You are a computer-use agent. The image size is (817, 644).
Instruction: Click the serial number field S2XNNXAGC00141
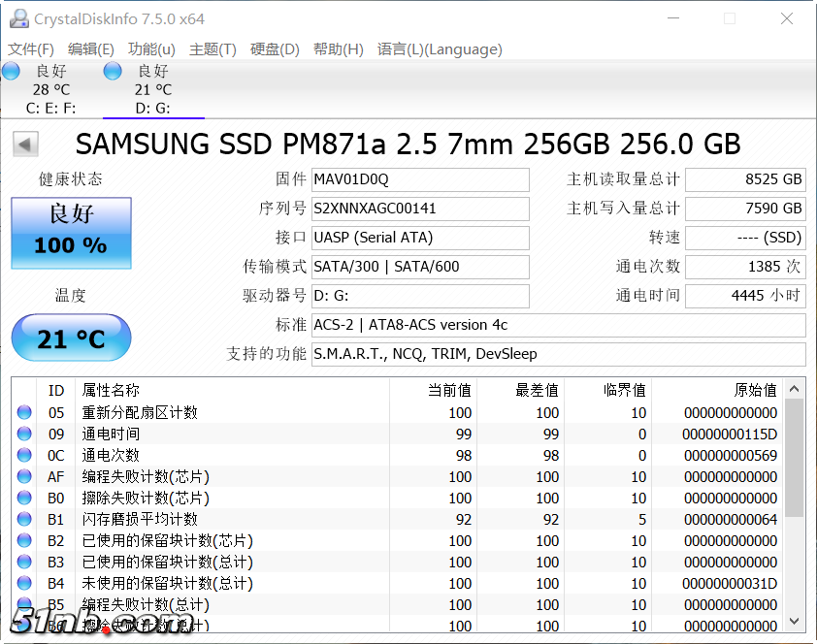point(420,209)
